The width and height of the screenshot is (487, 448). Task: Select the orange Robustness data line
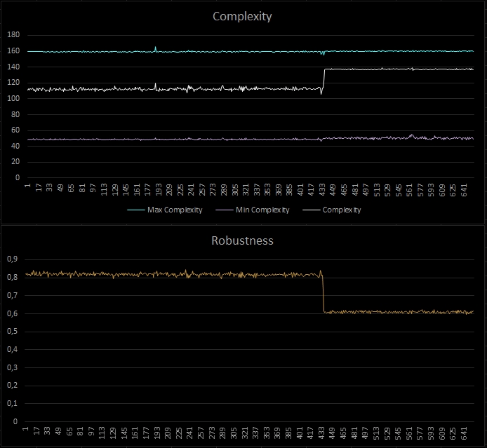pyautogui.click(x=175, y=274)
